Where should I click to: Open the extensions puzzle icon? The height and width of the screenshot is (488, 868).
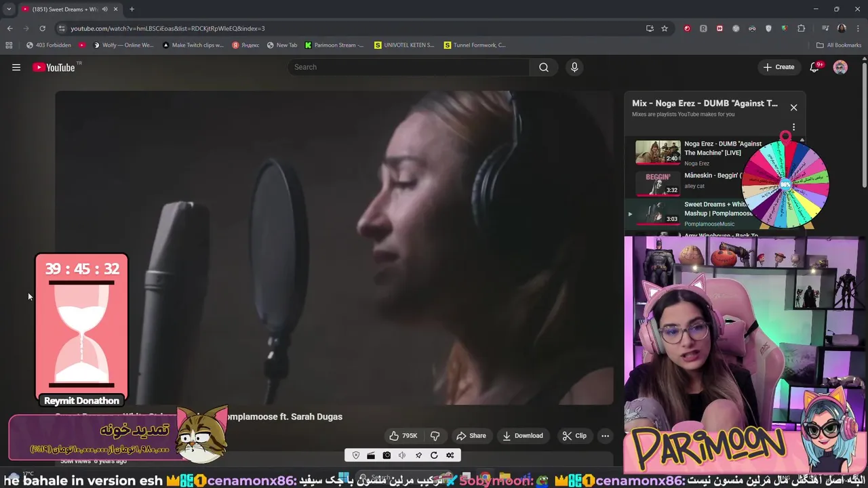click(801, 28)
